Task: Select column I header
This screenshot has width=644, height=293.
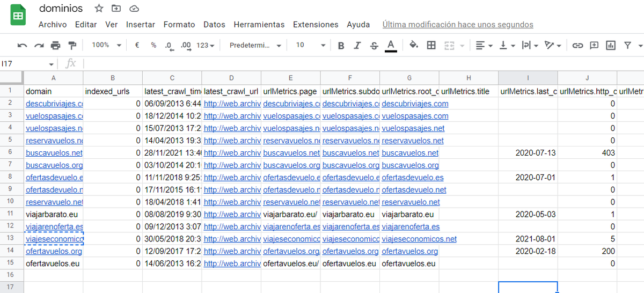Action: [528, 78]
